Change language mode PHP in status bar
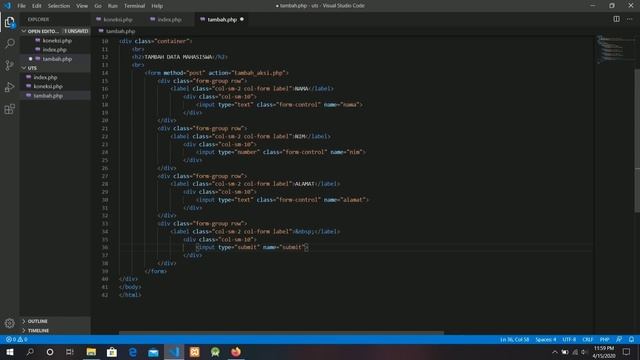Viewport: 640px width, 360px height. (x=604, y=340)
